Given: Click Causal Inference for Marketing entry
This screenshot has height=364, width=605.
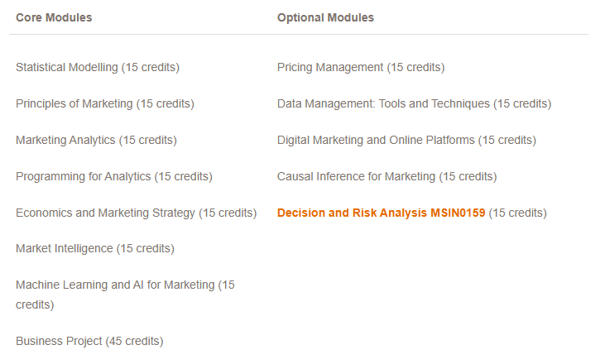Looking at the screenshot, I should [x=387, y=176].
